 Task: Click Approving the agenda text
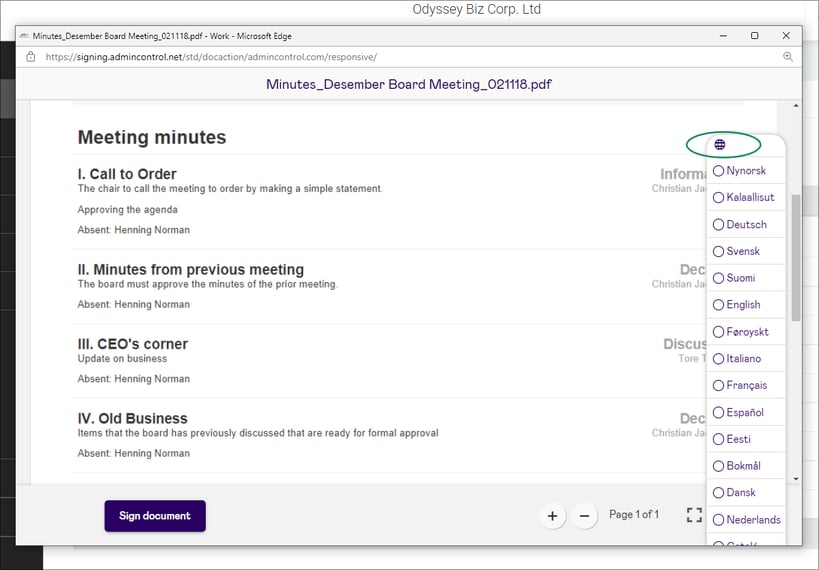pos(127,210)
